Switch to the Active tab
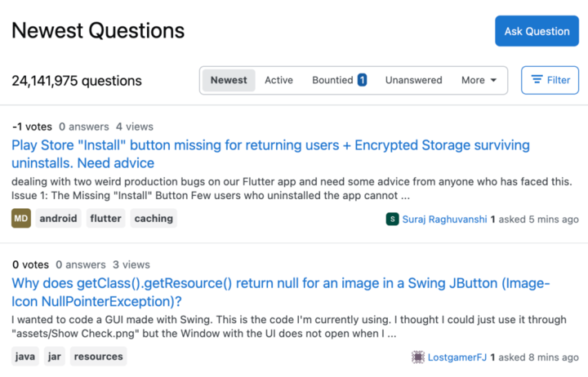Viewport: 588px width, 377px height. (278, 80)
